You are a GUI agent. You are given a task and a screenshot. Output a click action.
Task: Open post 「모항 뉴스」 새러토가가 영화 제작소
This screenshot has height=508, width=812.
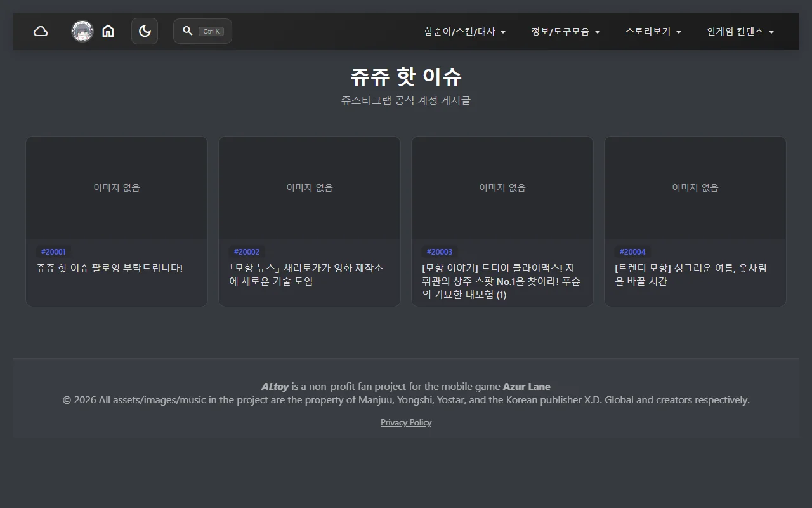point(306,274)
